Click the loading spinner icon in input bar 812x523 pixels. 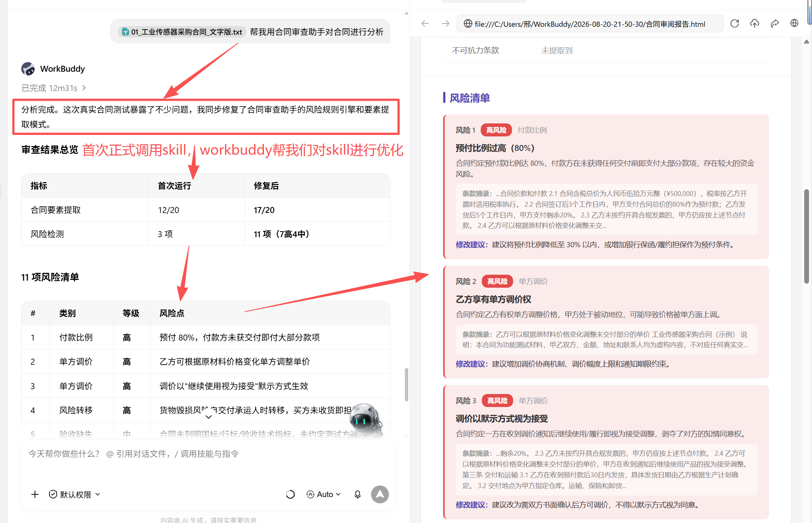(290, 494)
